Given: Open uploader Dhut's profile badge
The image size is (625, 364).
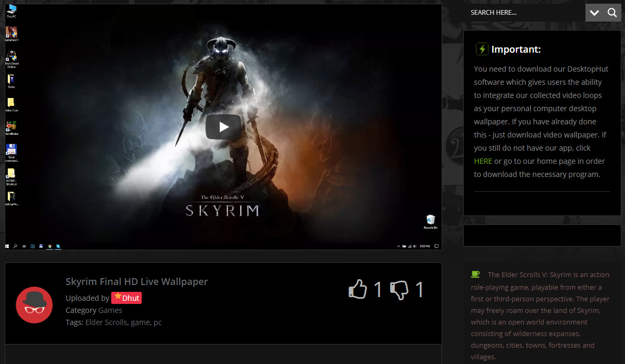Looking at the screenshot, I should [126, 298].
